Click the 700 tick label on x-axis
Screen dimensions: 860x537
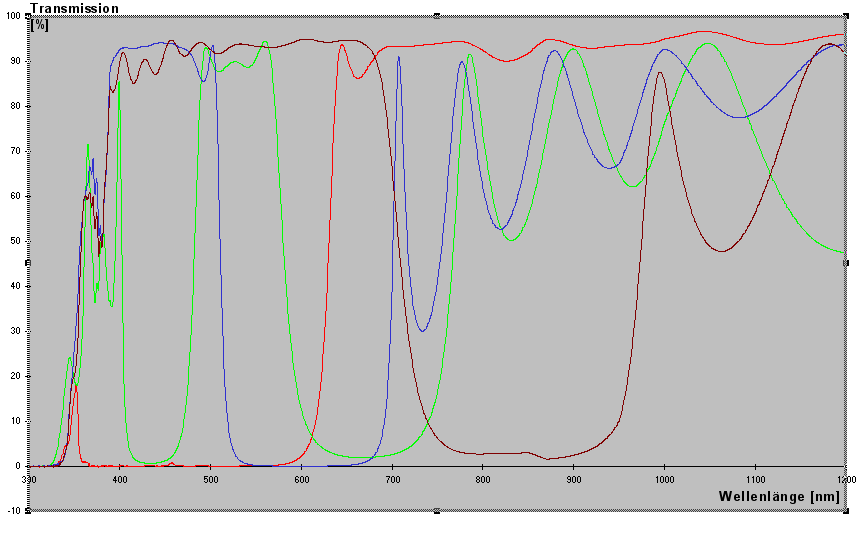click(x=392, y=479)
